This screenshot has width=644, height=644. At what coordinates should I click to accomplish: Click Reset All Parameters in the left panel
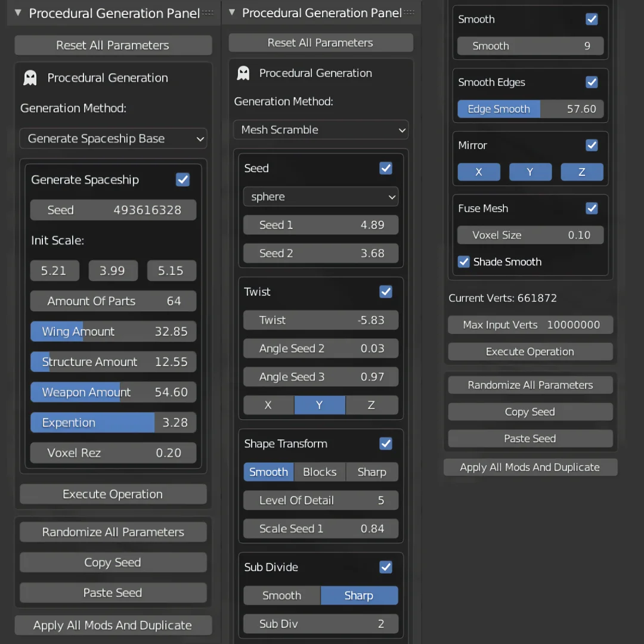[113, 45]
